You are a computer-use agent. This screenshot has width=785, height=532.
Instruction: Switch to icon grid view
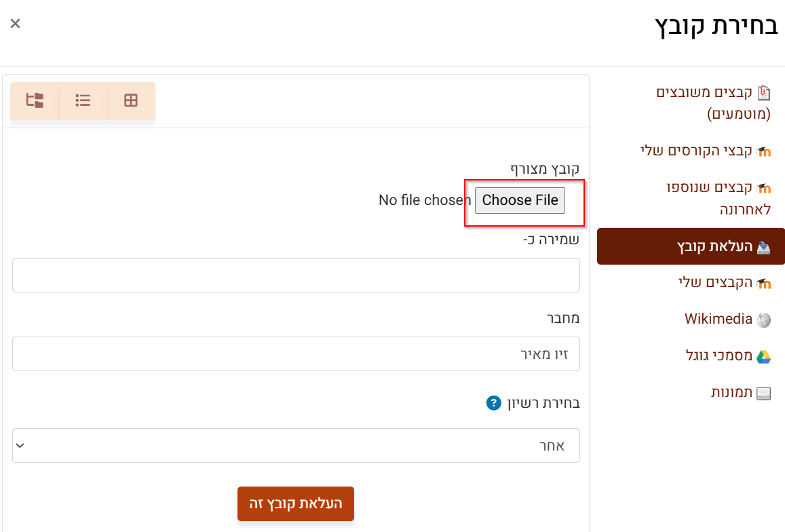(x=131, y=101)
